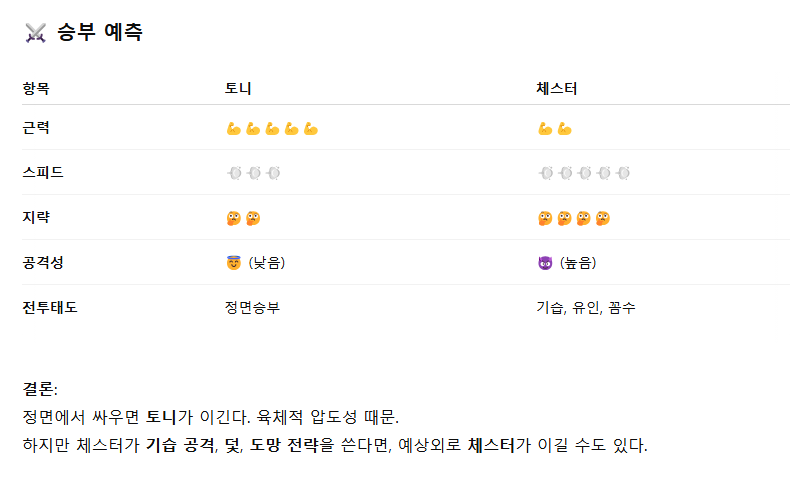Click the 스피드 row label
805x477 pixels.
tap(42, 173)
